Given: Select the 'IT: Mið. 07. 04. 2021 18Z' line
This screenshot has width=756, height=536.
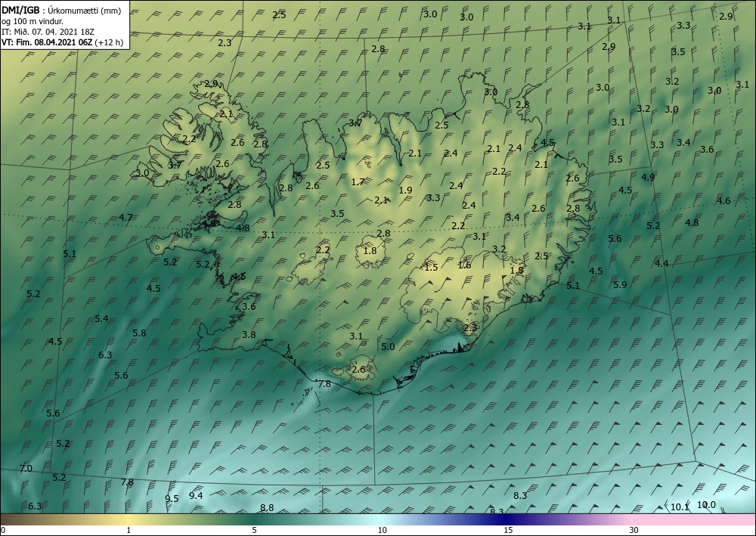Looking at the screenshot, I should click(48, 32).
